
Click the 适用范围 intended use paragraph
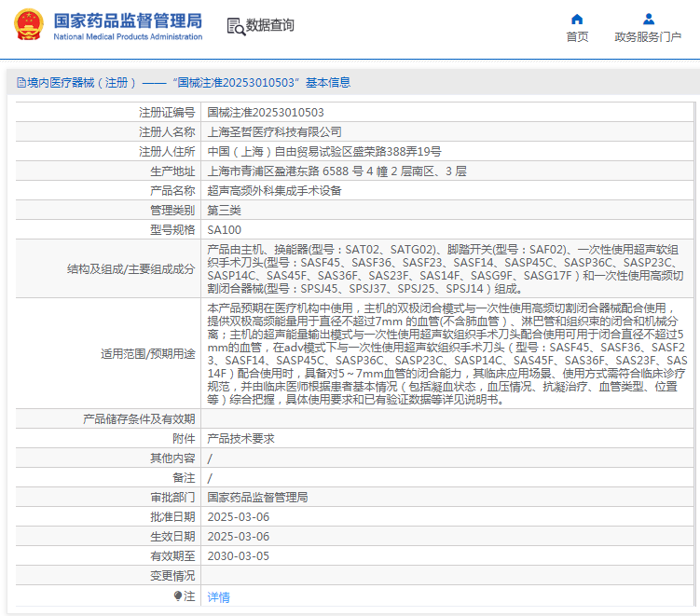(x=447, y=353)
